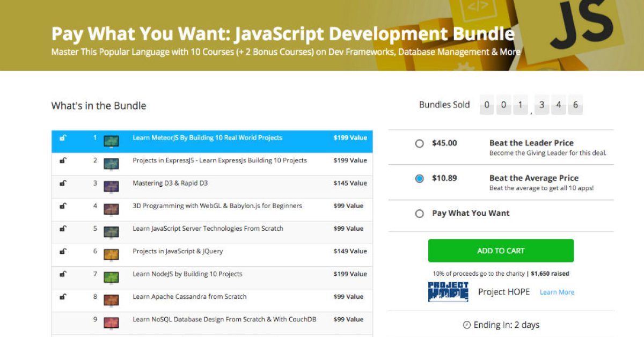This screenshot has width=644, height=337.
Task: Click lock icon next to Mastering D3
Action: tap(63, 183)
